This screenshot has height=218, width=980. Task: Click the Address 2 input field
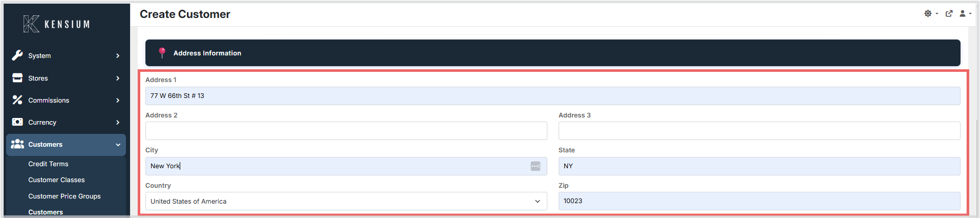click(346, 131)
